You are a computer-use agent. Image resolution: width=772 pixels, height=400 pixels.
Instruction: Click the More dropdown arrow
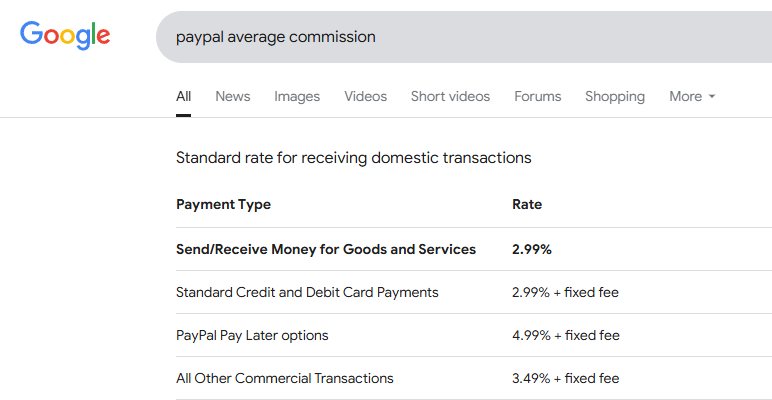coord(712,97)
